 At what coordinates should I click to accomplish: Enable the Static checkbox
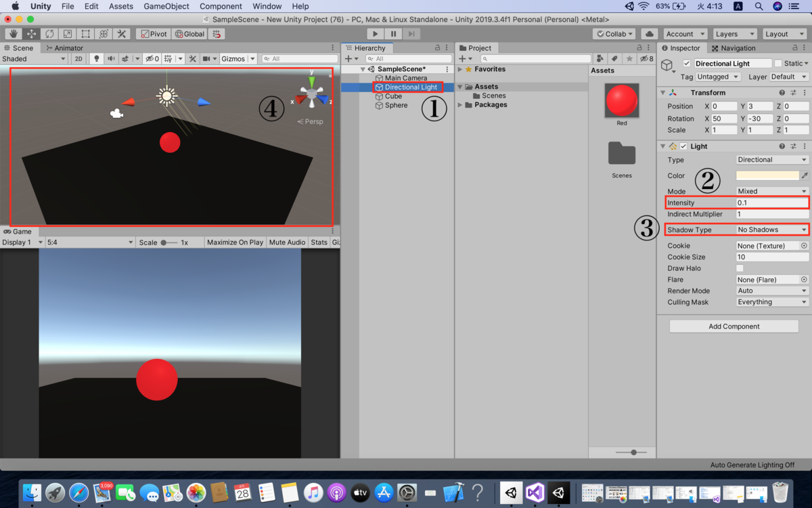pyautogui.click(x=778, y=64)
